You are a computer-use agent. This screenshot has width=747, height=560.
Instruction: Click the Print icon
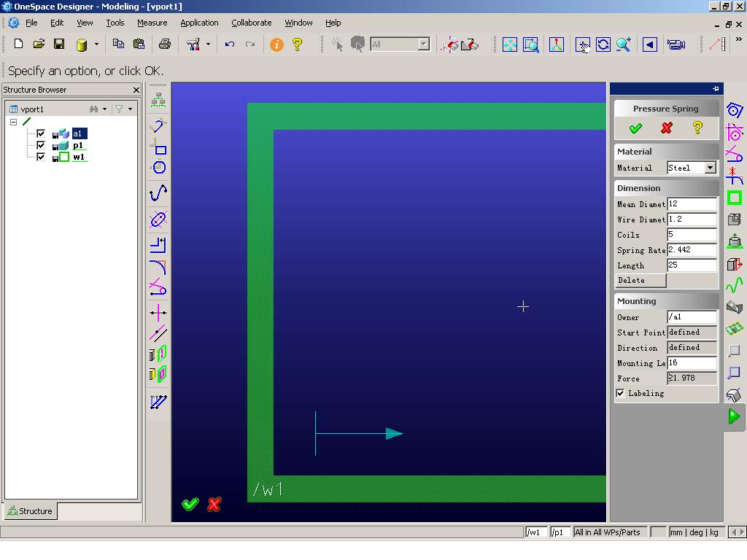(x=165, y=44)
